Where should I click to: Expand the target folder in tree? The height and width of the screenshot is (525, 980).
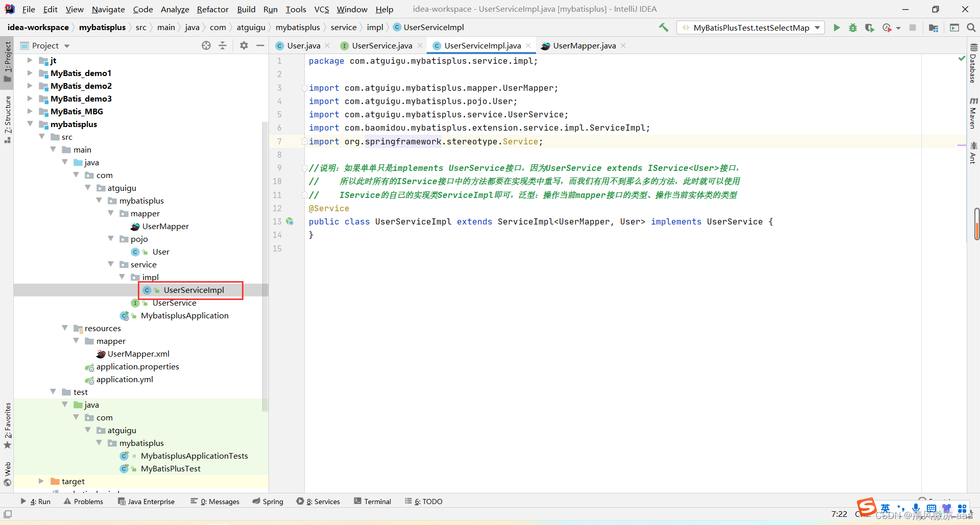[41, 481]
